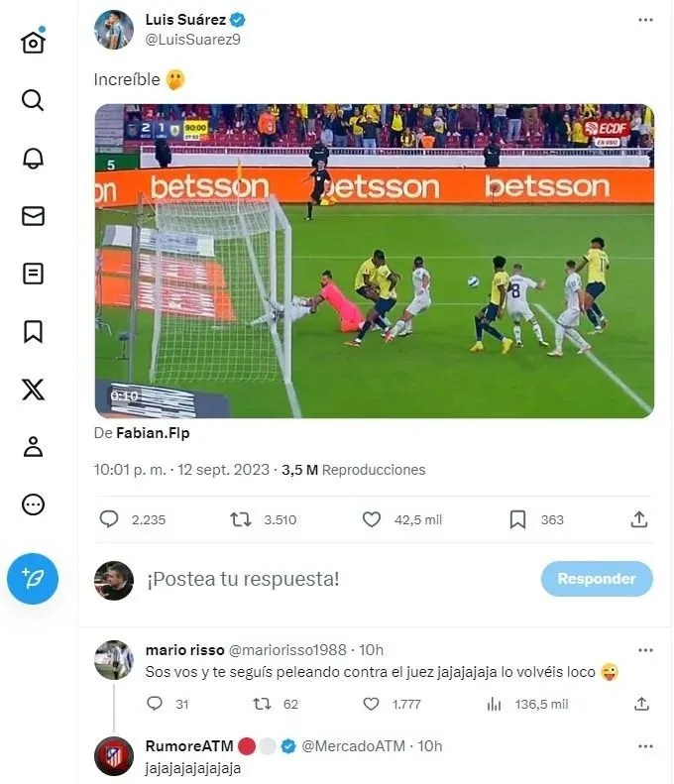The width and height of the screenshot is (674, 784).
Task: Open three-dot menu on mario risso reply
Action: (x=645, y=650)
